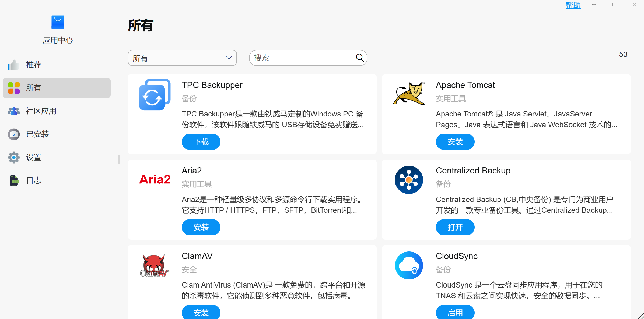
Task: Open the 已安装 apps list
Action: [x=57, y=134]
